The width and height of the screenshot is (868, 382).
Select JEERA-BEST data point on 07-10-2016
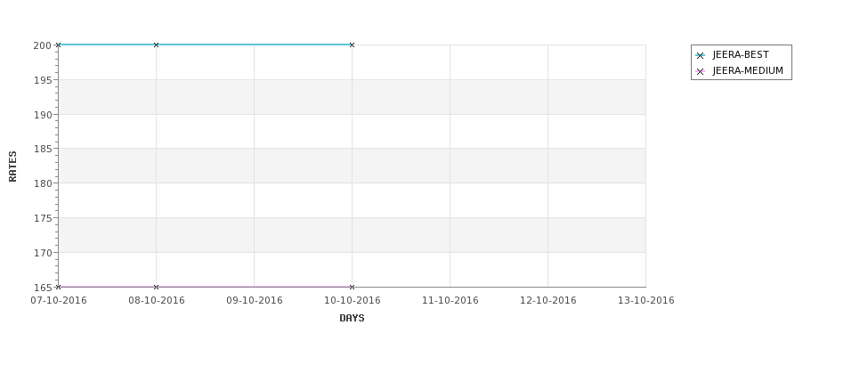pyautogui.click(x=58, y=45)
